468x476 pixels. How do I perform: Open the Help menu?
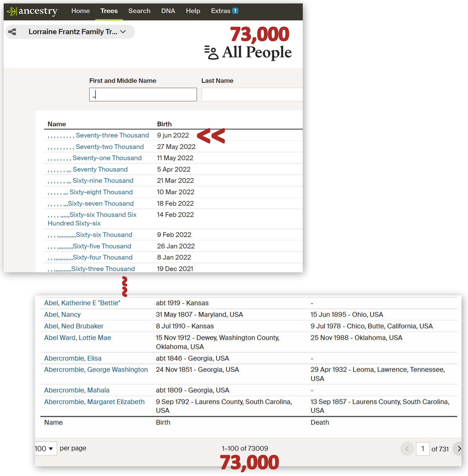pos(193,11)
